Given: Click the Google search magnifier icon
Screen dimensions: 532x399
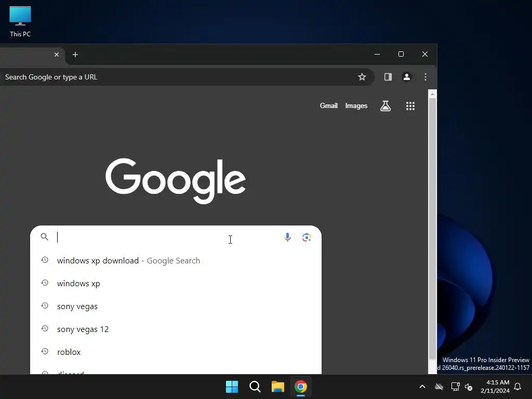Looking at the screenshot, I should [x=45, y=237].
